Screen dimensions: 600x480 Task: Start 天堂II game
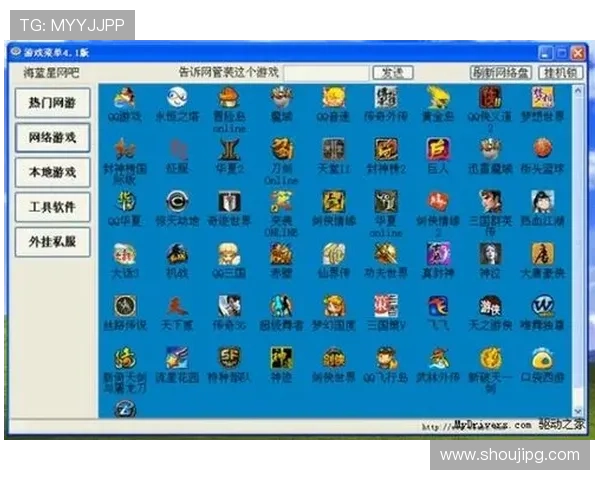pos(333,149)
